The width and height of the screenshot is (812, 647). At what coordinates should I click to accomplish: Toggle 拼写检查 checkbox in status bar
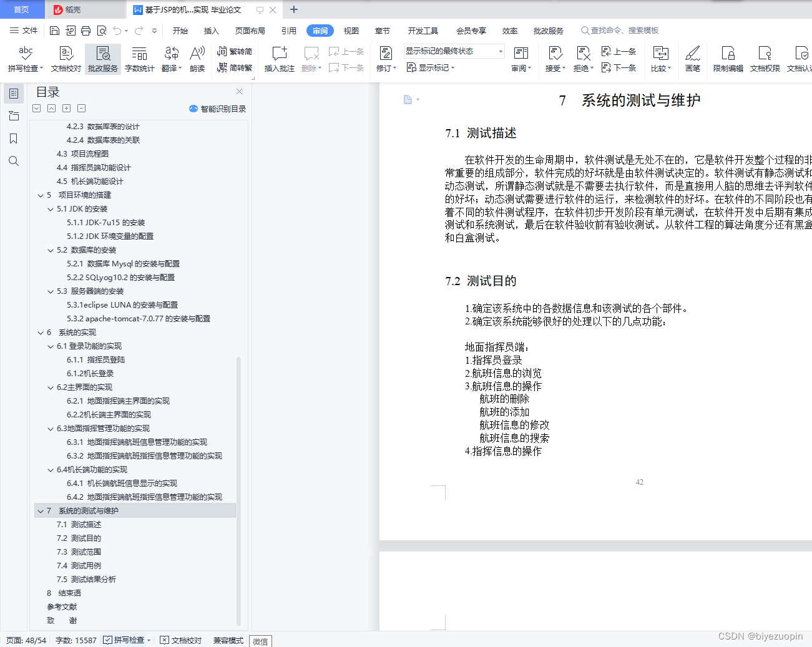(107, 640)
